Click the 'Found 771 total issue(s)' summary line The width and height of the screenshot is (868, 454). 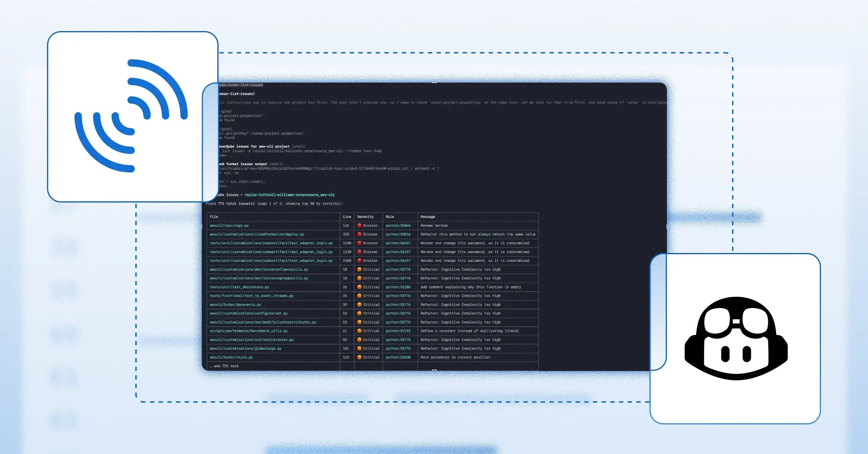click(274, 204)
